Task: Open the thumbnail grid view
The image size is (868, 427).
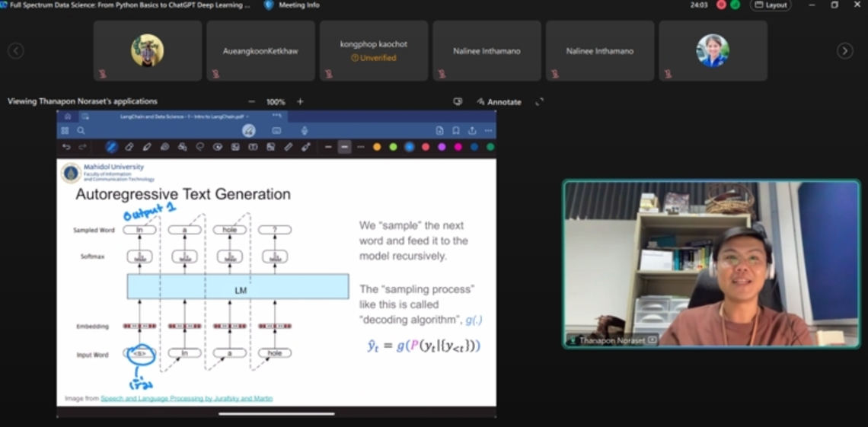Action: pos(65,131)
